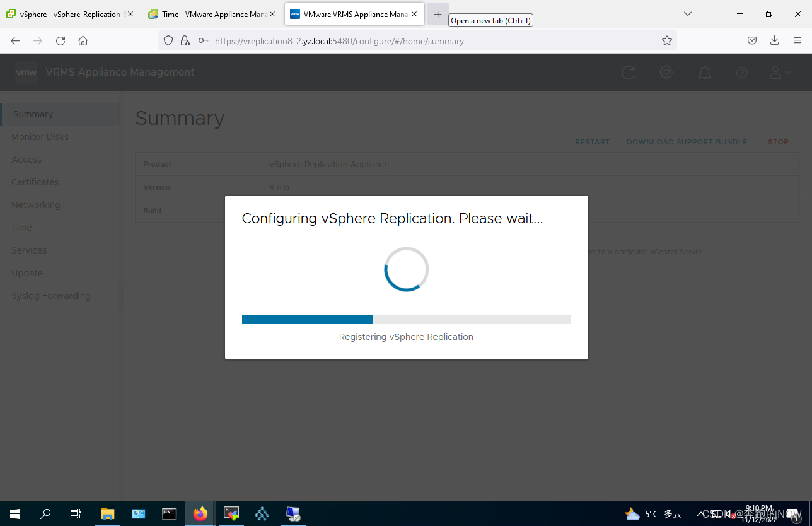
Task: Click DOWNLOAD SUPPORT BUNDLE
Action: [687, 142]
